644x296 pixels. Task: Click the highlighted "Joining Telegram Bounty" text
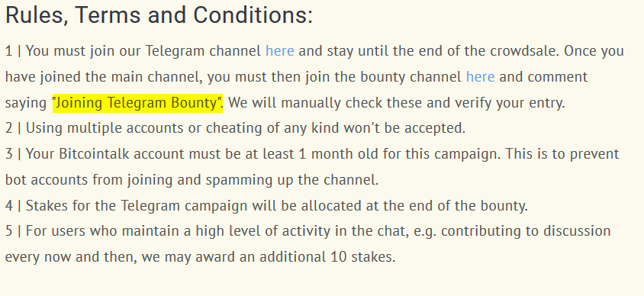[x=137, y=103]
